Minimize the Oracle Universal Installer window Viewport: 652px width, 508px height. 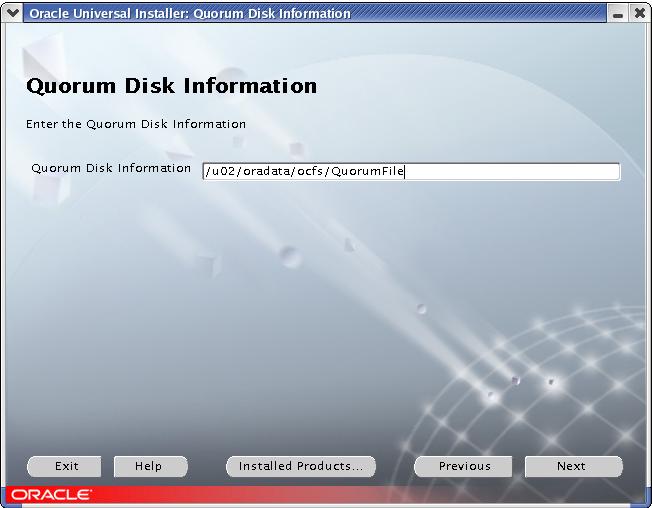click(618, 14)
